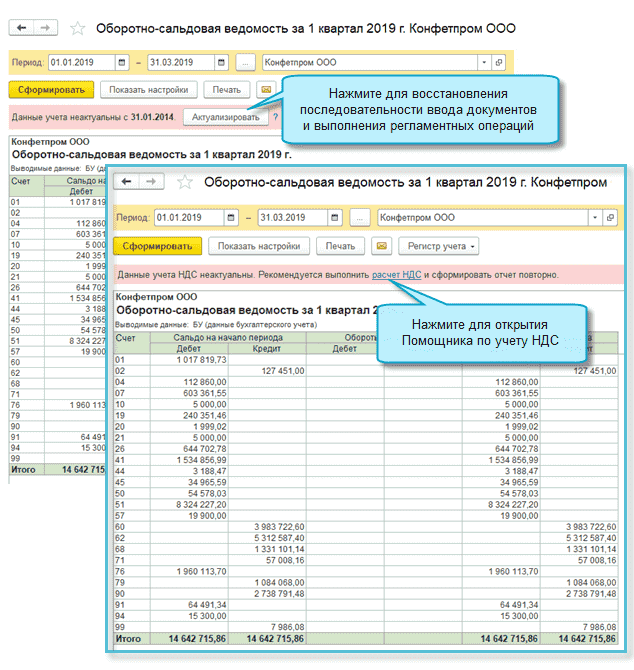Click organization field Конфетпром ООО in front window
The width and height of the screenshot is (634, 670).
pyautogui.click(x=483, y=217)
